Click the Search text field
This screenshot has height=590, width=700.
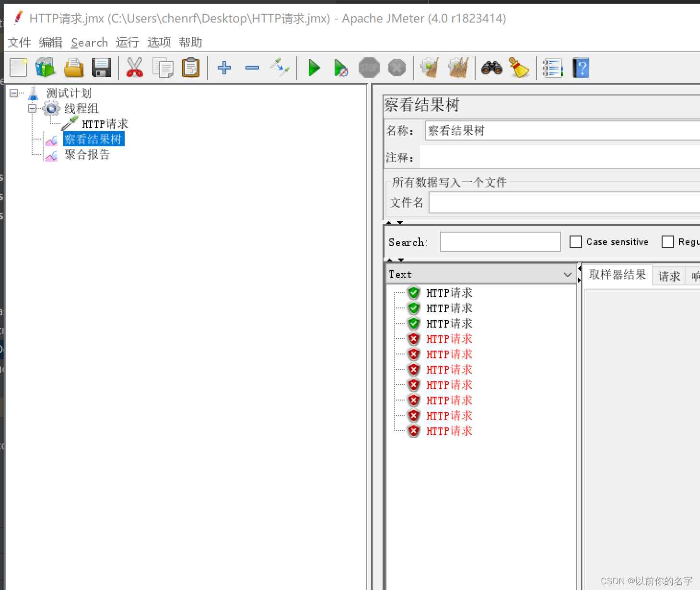501,242
